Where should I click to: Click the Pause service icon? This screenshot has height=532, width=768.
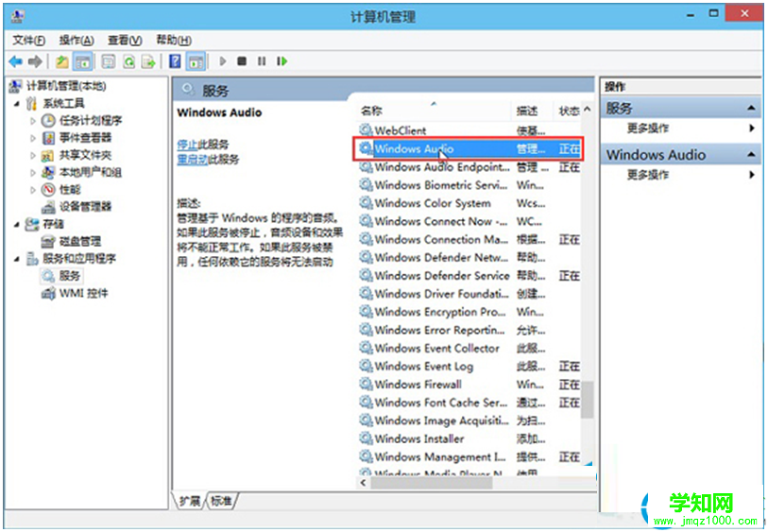coord(262,61)
